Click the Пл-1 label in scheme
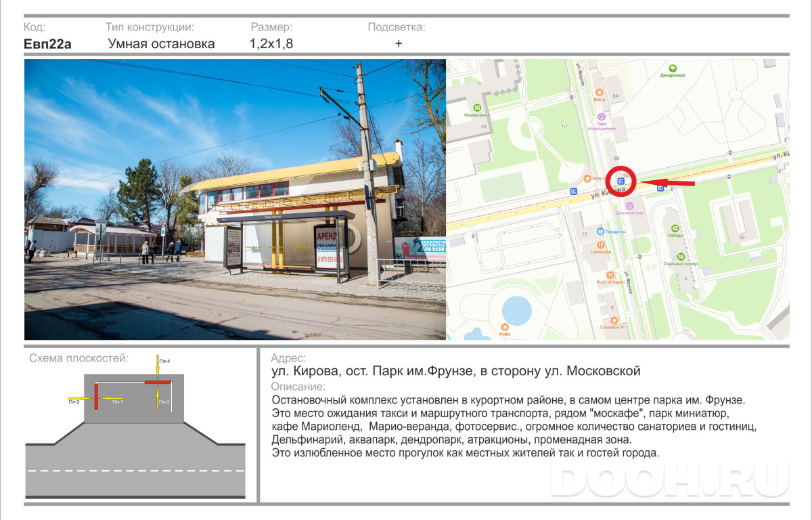 coord(118,402)
